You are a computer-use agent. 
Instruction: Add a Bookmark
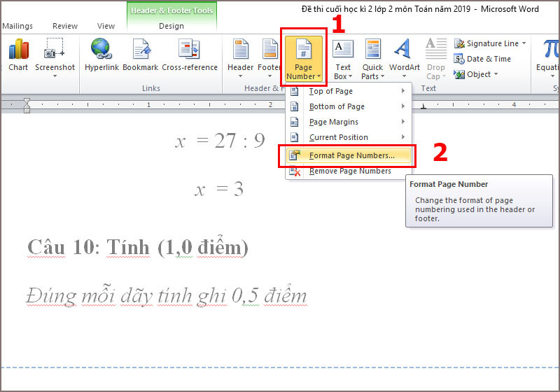pyautogui.click(x=141, y=55)
